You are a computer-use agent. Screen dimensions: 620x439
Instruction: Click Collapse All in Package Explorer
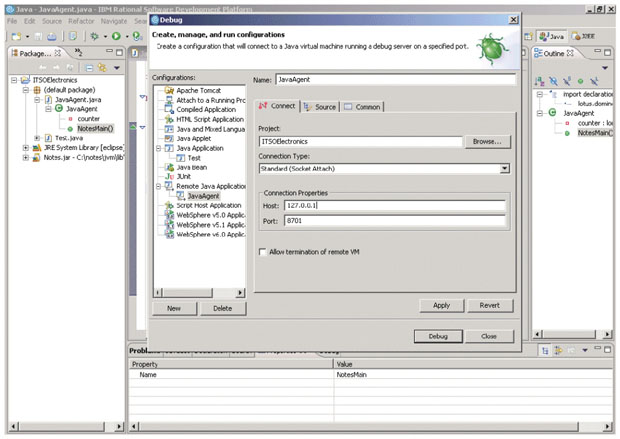coord(89,68)
